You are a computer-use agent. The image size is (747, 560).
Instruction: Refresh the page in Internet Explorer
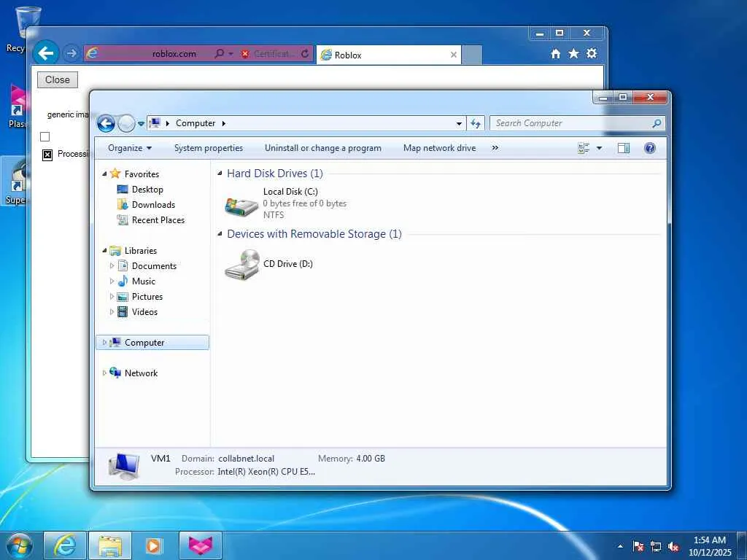click(x=306, y=54)
